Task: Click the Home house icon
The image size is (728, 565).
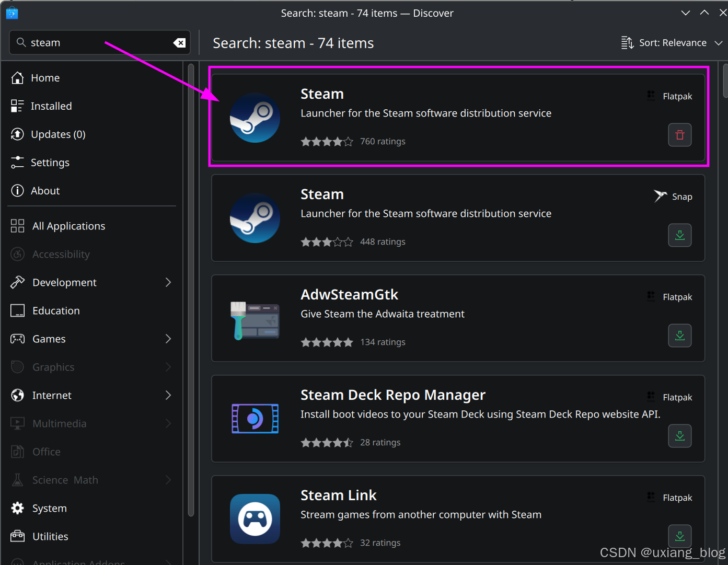Action: [x=17, y=78]
